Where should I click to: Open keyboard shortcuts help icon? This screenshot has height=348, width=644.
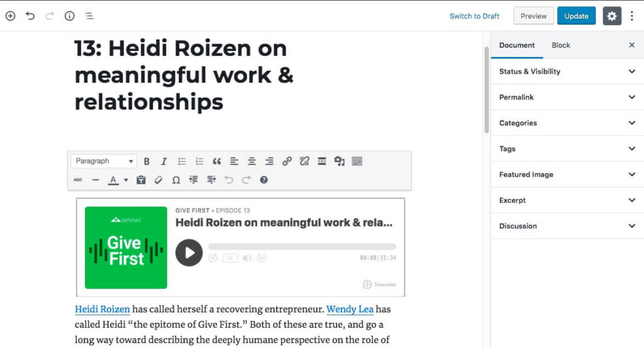tap(264, 179)
